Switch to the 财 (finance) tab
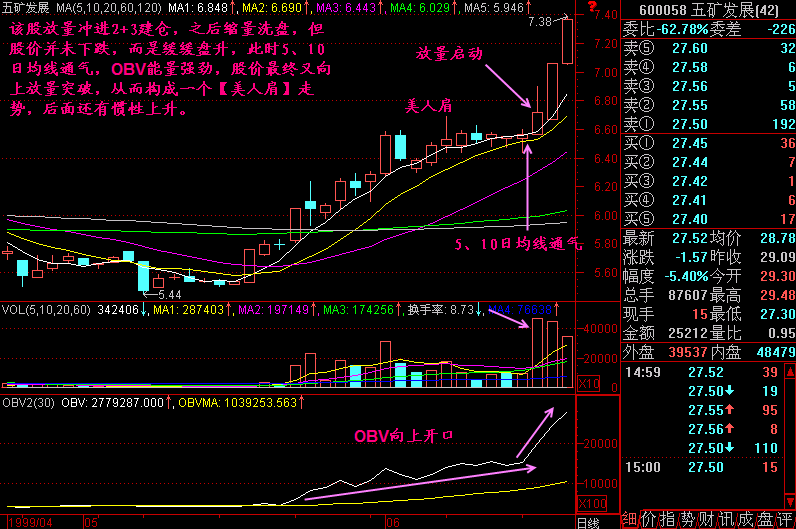 pyautogui.click(x=703, y=519)
